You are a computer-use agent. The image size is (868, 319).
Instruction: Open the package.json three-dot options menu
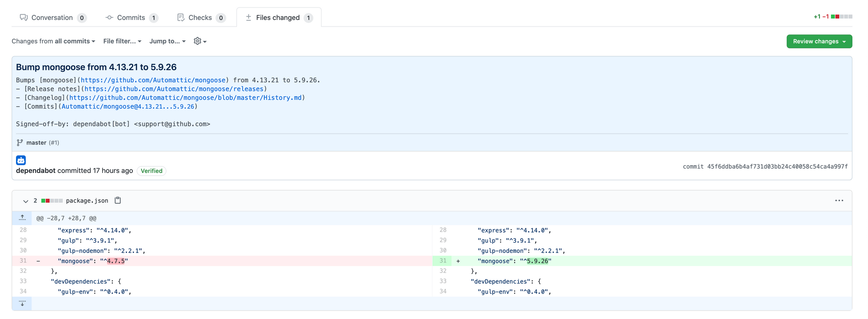pos(839,200)
